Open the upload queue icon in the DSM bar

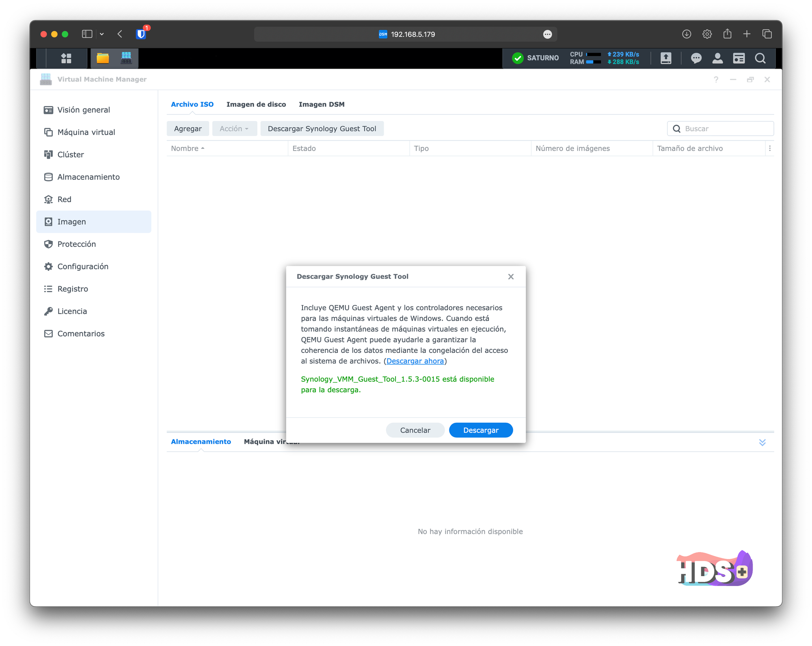[666, 58]
